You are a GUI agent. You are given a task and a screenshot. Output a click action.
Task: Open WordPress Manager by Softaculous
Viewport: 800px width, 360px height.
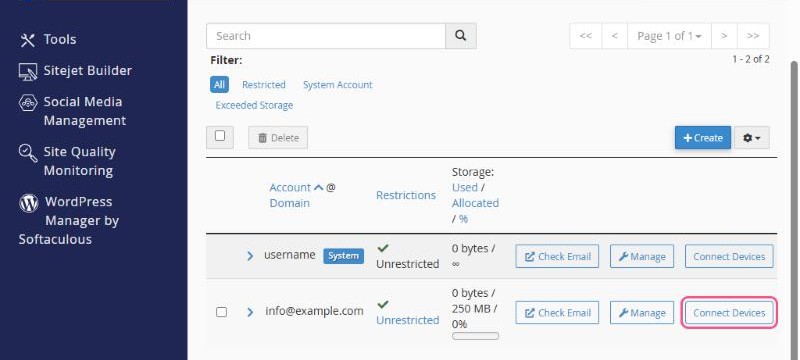(x=69, y=220)
